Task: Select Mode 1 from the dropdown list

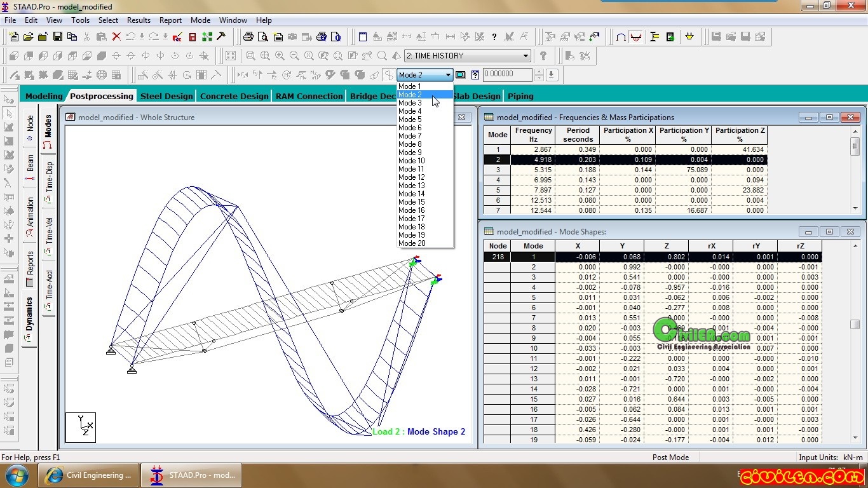Action: [x=425, y=86]
